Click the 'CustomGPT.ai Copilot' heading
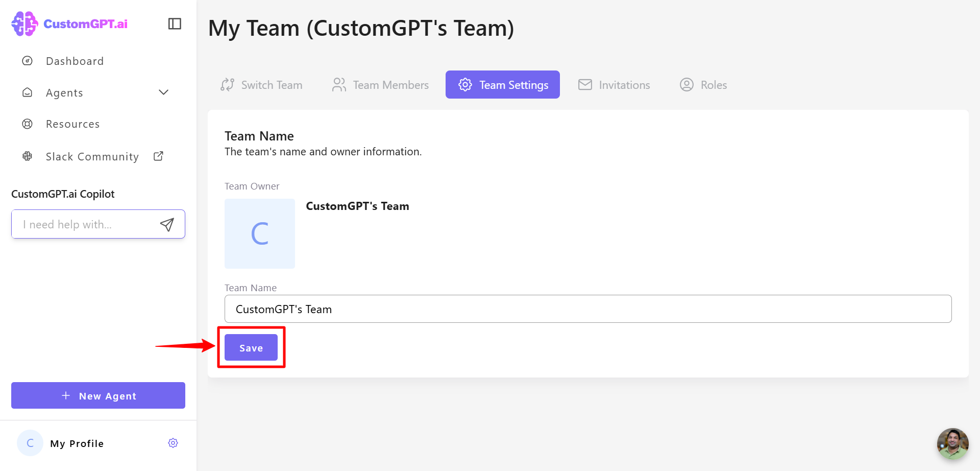980x471 pixels. coord(63,194)
